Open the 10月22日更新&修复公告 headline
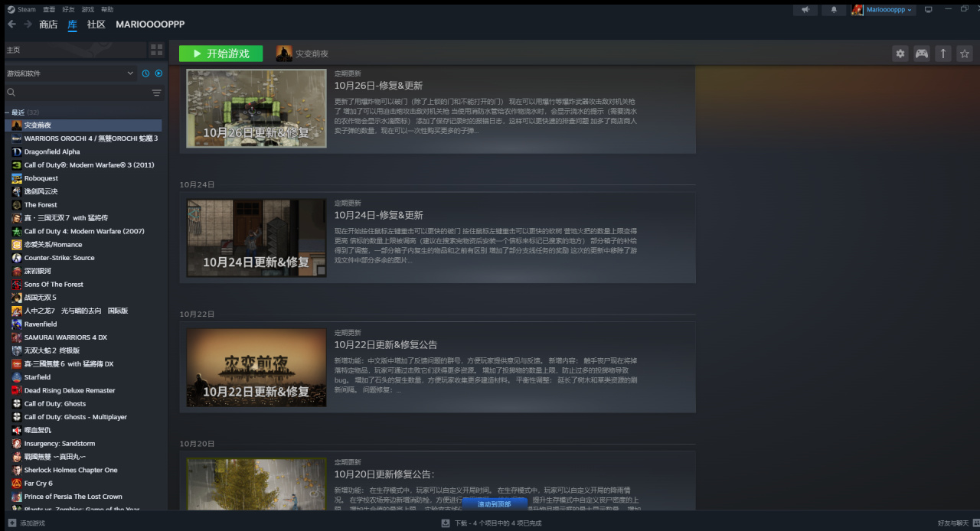980x531 pixels. [x=386, y=344]
